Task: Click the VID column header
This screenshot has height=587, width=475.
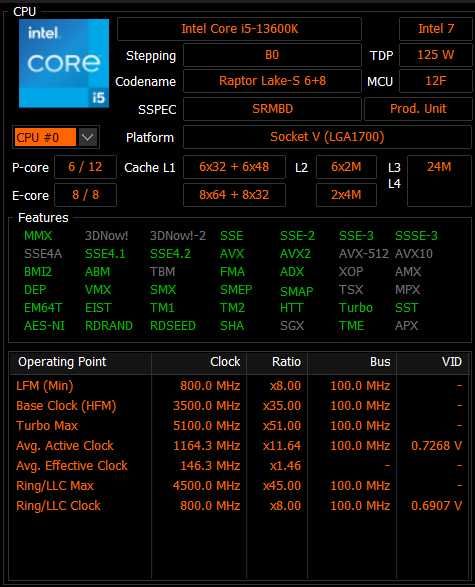Action: 433,362
